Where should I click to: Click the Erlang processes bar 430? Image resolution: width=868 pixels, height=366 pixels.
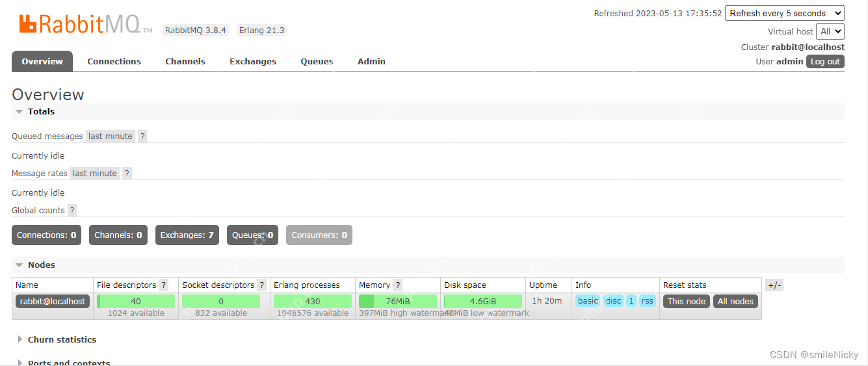tap(313, 302)
